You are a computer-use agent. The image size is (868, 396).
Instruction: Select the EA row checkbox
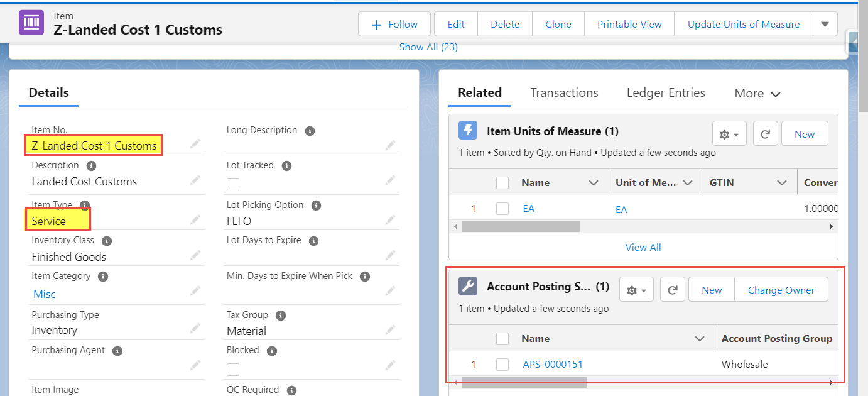502,209
